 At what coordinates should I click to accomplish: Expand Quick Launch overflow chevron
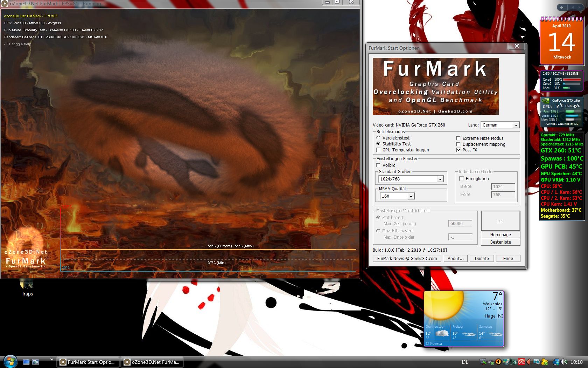click(51, 360)
